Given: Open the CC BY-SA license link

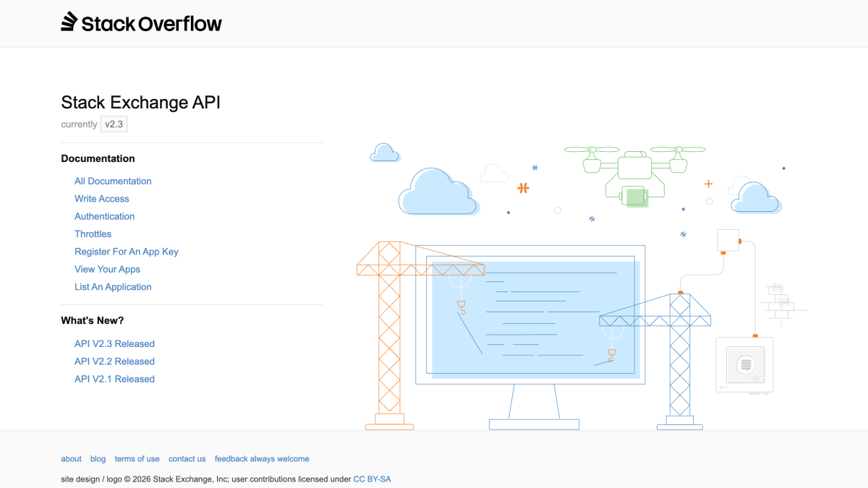Looking at the screenshot, I should [372, 479].
